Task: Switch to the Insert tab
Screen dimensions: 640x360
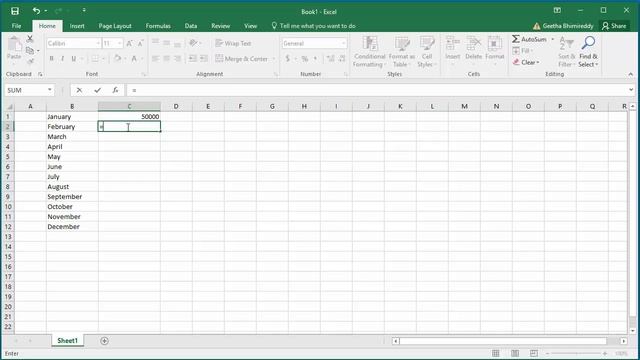Action: pos(77,26)
